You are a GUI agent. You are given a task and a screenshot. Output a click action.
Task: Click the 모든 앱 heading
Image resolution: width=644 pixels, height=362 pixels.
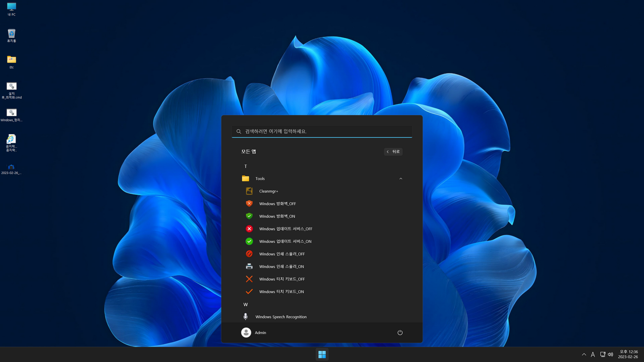[x=249, y=152]
